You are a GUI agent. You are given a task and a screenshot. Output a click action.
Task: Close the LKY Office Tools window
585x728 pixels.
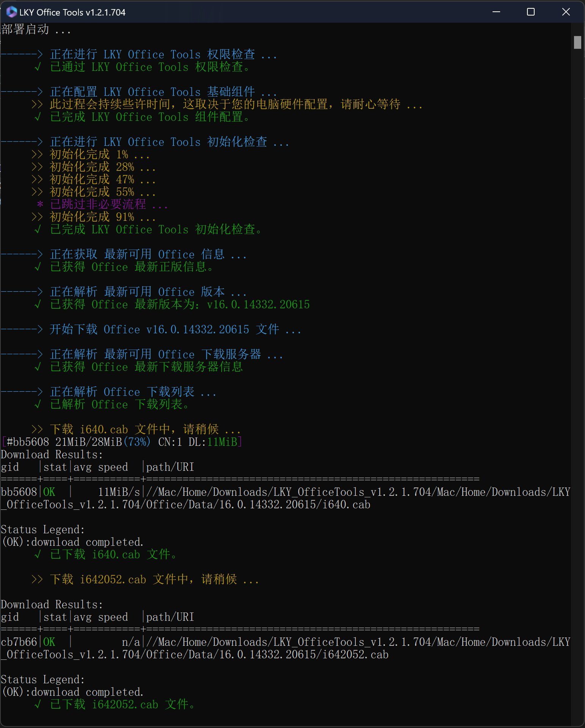coord(566,12)
